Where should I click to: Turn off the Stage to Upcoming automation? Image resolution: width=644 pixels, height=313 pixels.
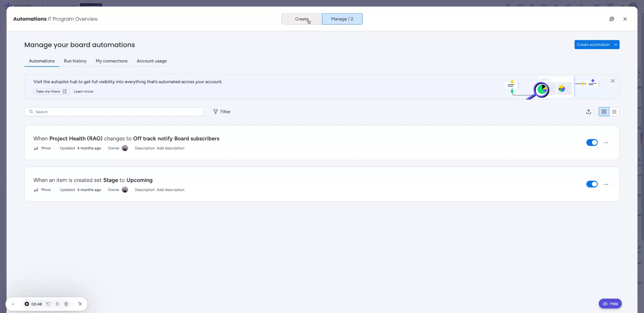tap(592, 184)
